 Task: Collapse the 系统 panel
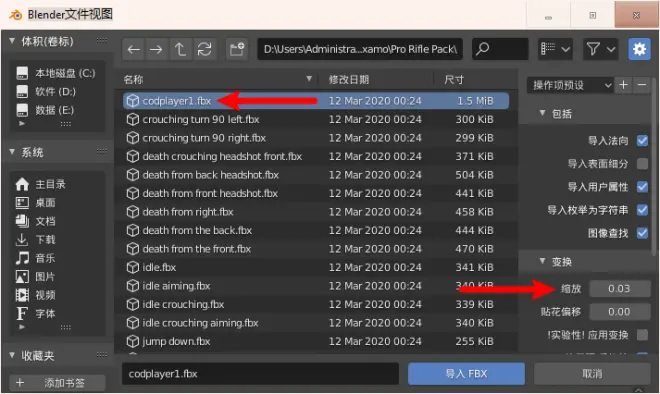(x=12, y=152)
